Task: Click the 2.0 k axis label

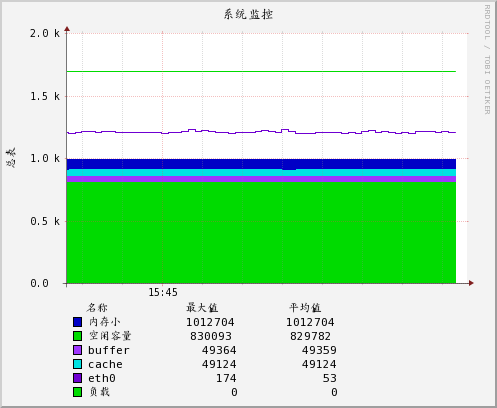Action: coord(45,33)
